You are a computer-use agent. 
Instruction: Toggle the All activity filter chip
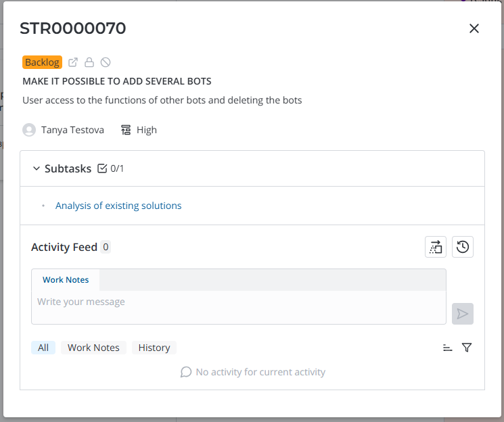[x=43, y=348]
